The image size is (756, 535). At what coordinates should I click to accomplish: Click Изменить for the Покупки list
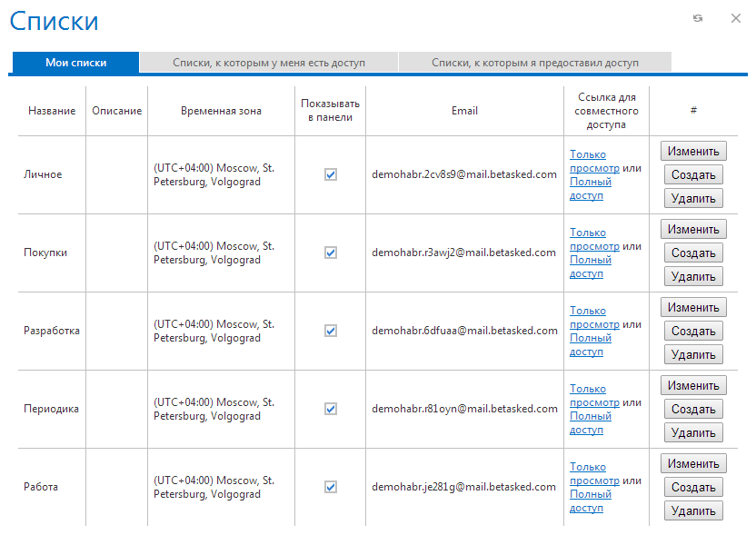693,230
